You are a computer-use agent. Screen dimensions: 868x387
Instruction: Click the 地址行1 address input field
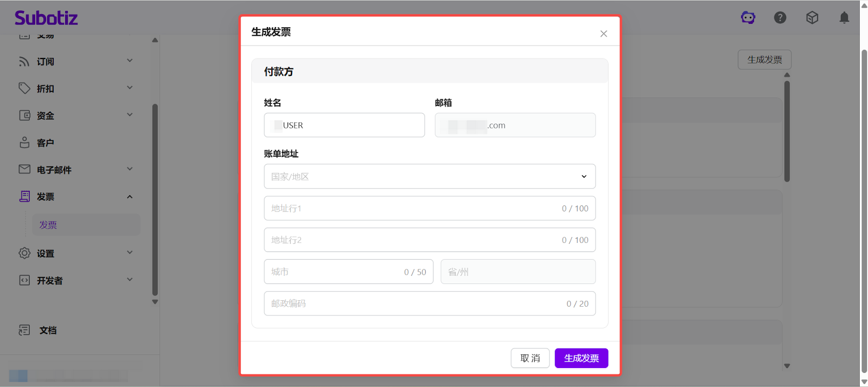pyautogui.click(x=412, y=208)
